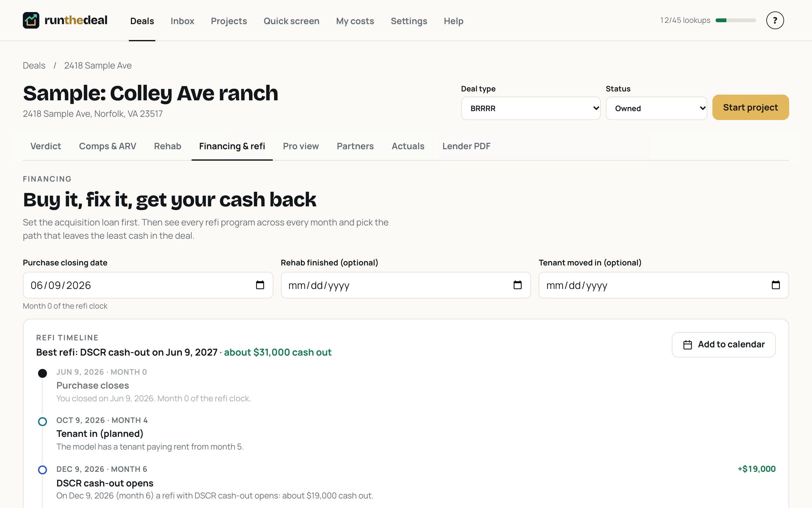Switch to the Comps & ARV tab

click(108, 146)
